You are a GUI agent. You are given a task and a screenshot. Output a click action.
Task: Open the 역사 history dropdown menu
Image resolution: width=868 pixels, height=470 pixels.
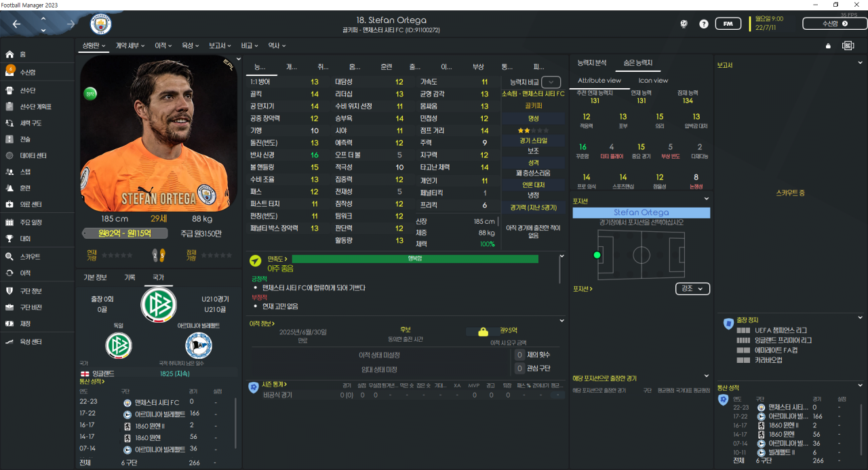click(x=277, y=45)
